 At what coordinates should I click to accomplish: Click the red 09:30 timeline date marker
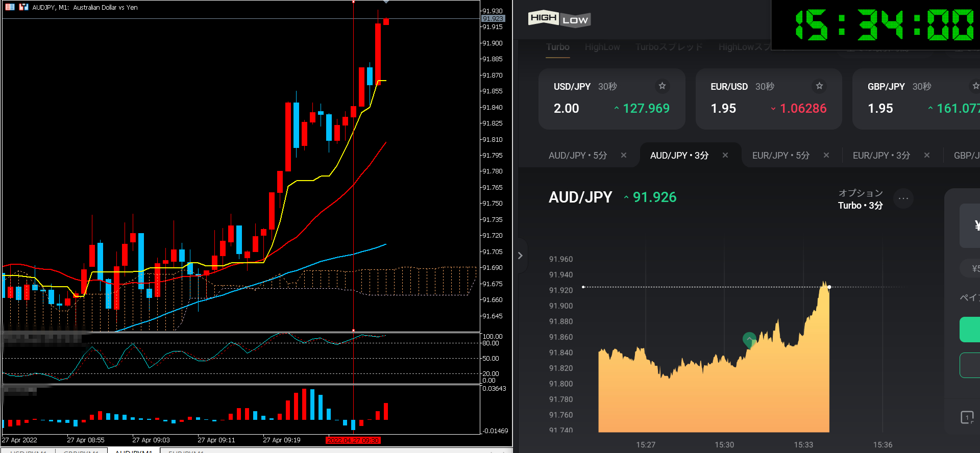(x=353, y=440)
